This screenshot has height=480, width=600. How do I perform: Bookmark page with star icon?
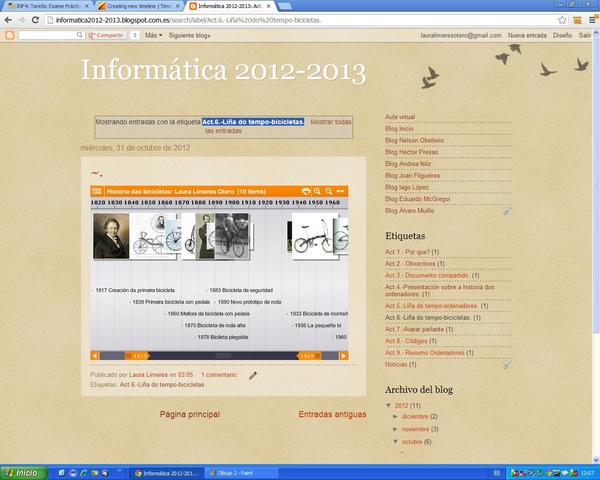pos(562,20)
